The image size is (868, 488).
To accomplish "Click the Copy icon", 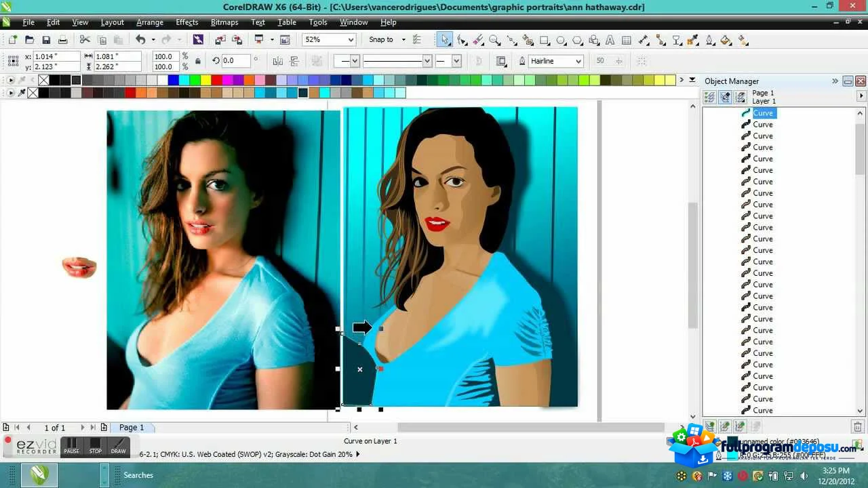I will (102, 40).
